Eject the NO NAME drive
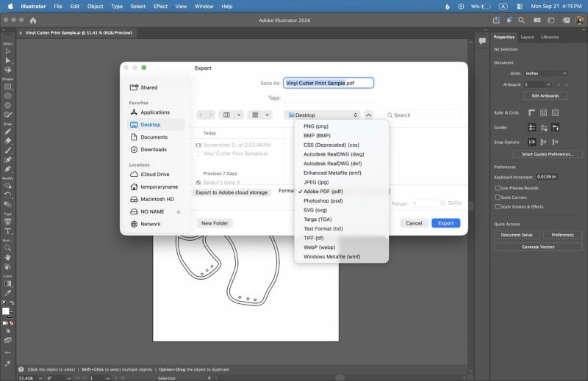Image resolution: width=588 pixels, height=381 pixels. [x=179, y=211]
